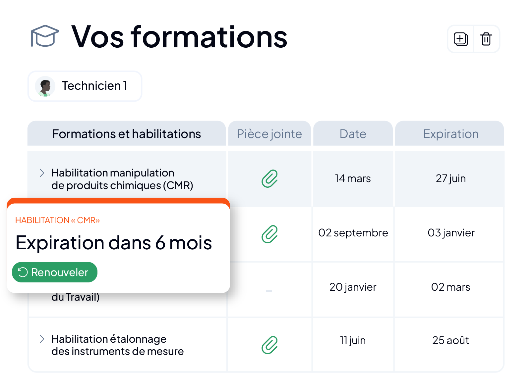Click the Technicien 1 avatar picture

coord(45,86)
